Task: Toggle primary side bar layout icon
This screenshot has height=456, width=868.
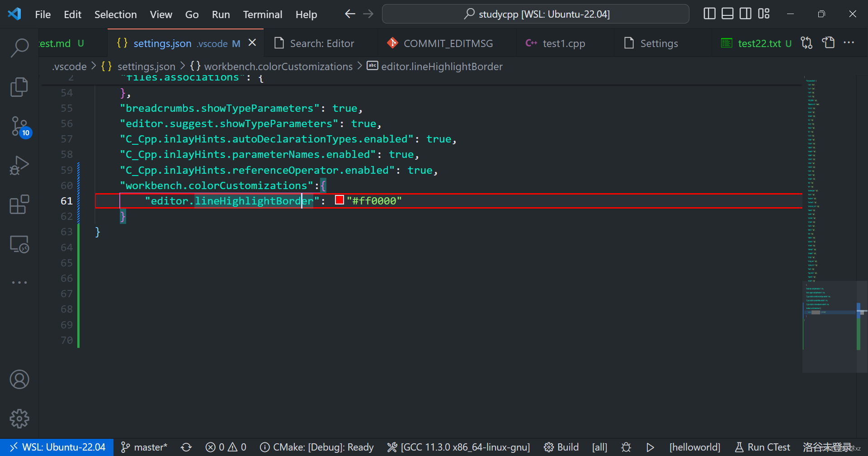Action: pyautogui.click(x=709, y=14)
